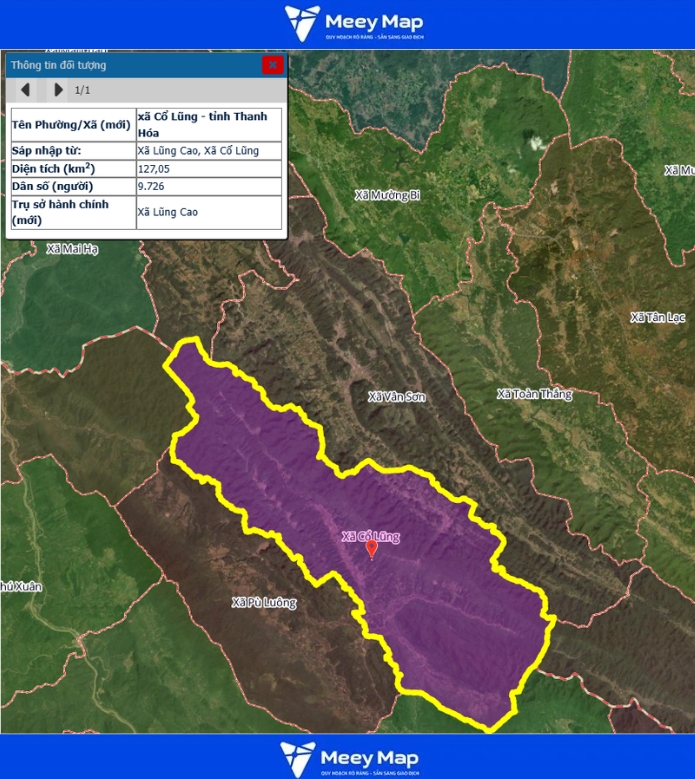Click the Xã Lũng Cao, Xã Cổ Lũng cell

pos(198,150)
